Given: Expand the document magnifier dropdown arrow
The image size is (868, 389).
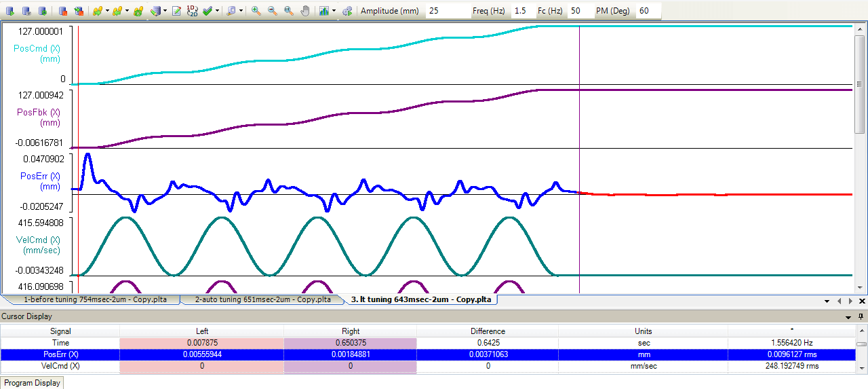Looking at the screenshot, I should point(241,11).
